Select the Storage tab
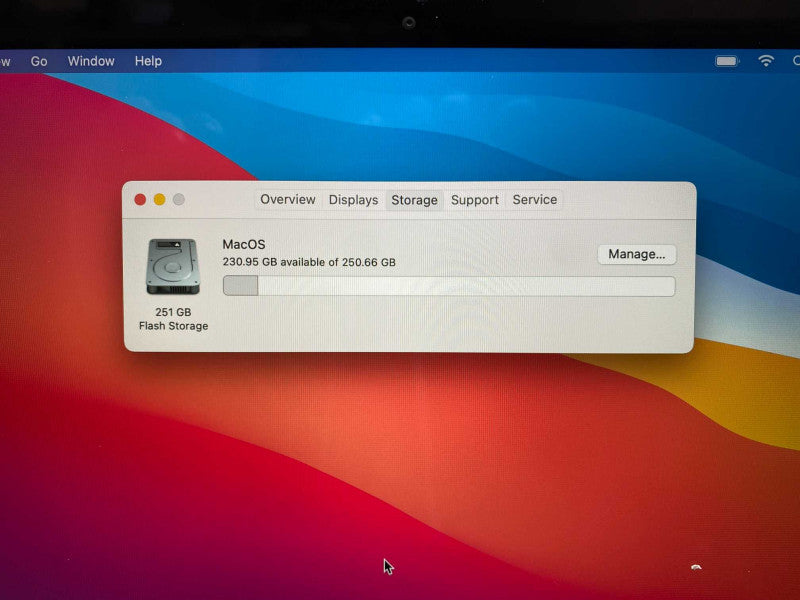 click(414, 200)
